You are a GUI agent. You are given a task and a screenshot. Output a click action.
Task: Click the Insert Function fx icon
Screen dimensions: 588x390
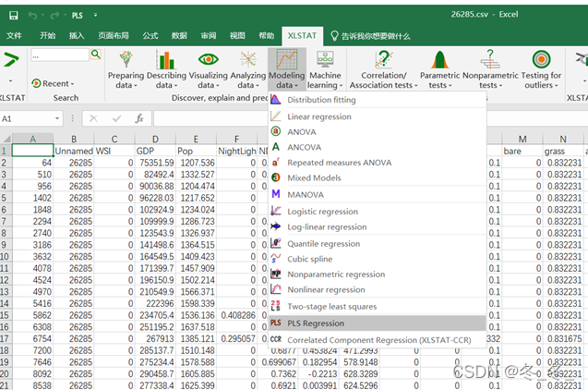click(x=139, y=118)
